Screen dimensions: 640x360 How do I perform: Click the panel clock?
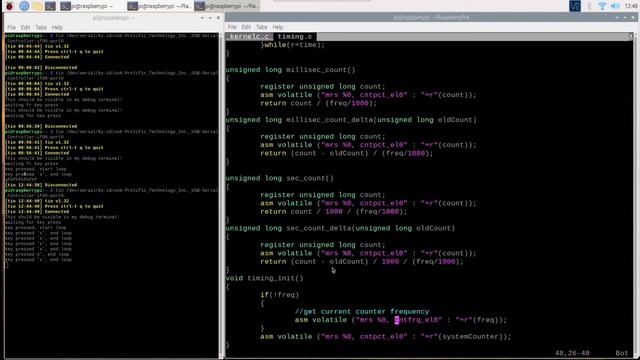point(631,6)
